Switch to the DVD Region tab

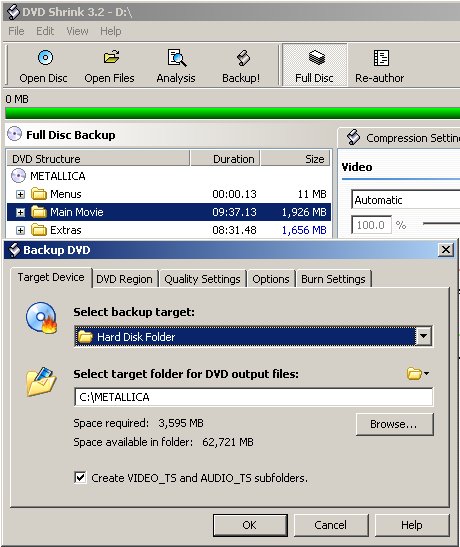pos(124,279)
